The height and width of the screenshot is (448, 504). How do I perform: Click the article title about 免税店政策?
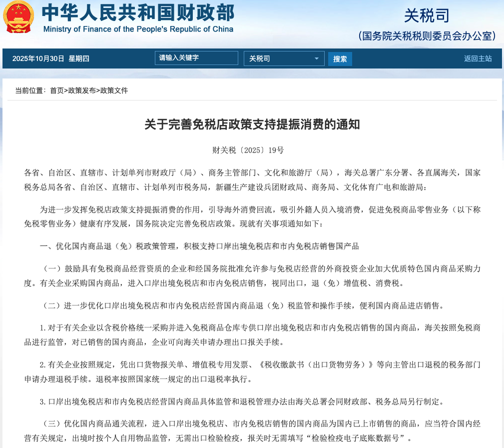[x=252, y=125]
